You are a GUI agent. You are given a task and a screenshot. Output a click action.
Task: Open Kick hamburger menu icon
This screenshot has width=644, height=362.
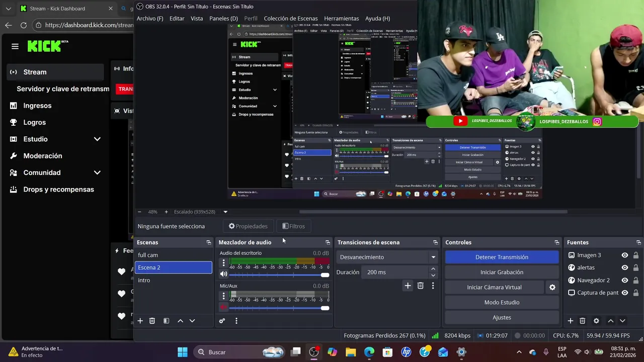pos(15,46)
